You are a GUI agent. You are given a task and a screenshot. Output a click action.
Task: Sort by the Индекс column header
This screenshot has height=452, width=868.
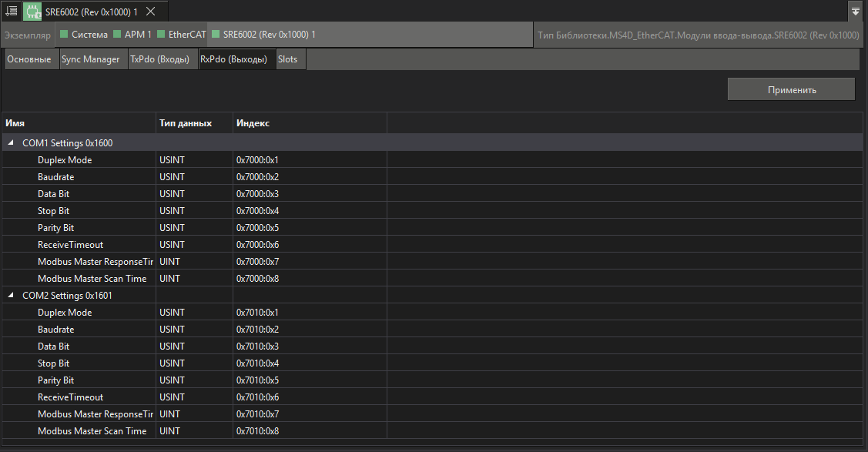pos(310,123)
